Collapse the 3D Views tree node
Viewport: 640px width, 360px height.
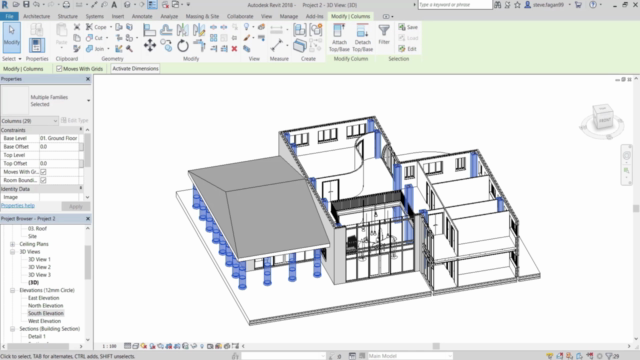[x=13, y=252]
